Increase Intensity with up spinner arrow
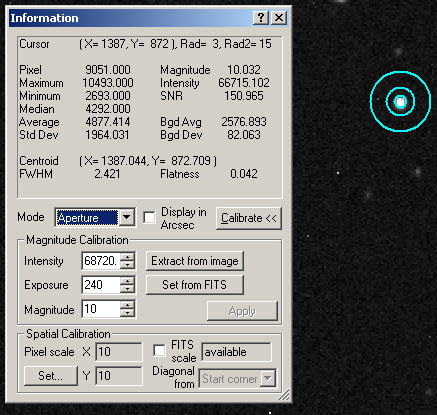Screen dimensions: 437x415 (x=127, y=257)
